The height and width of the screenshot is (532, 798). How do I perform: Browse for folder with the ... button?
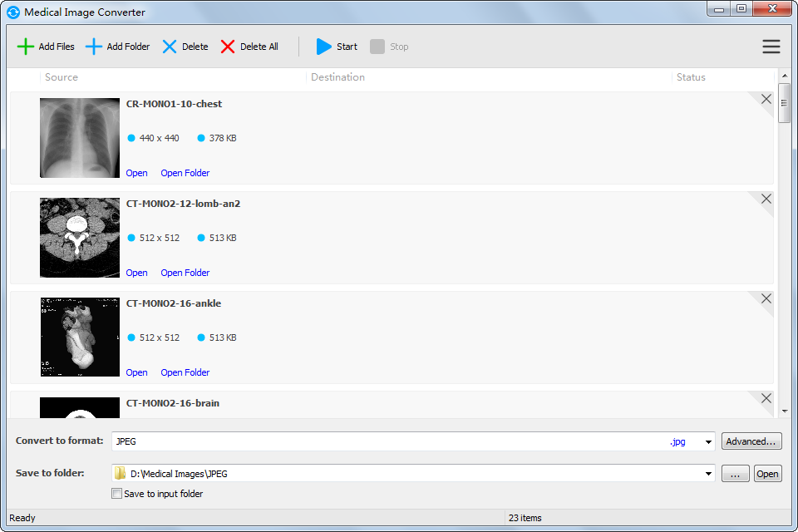(735, 474)
